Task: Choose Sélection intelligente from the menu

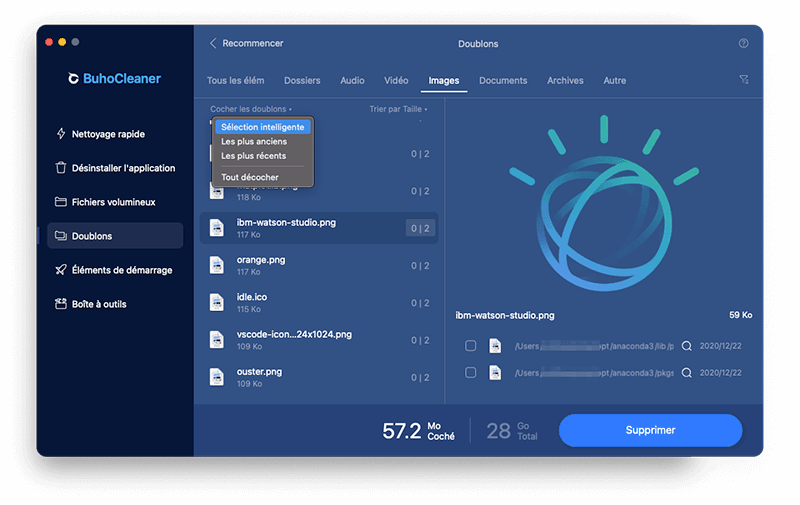Action: (x=263, y=127)
